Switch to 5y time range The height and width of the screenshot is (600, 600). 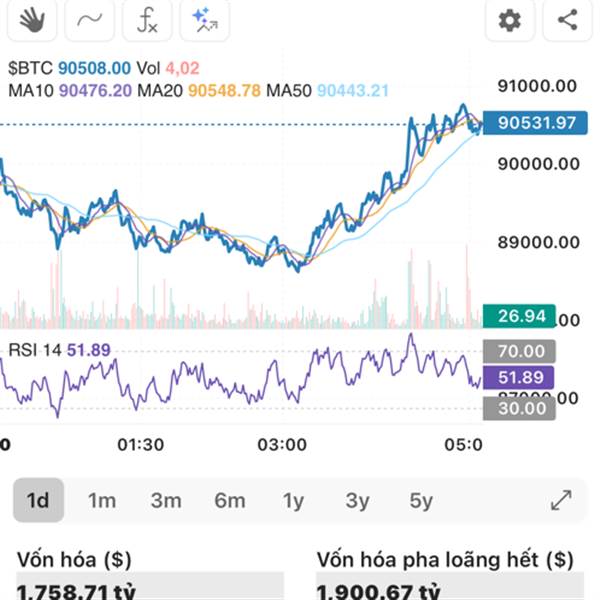click(421, 500)
